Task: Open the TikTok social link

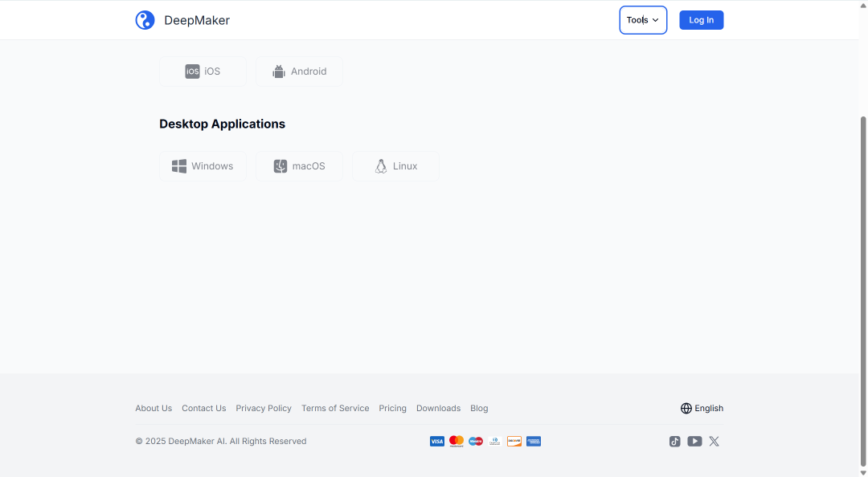Action: (x=674, y=441)
